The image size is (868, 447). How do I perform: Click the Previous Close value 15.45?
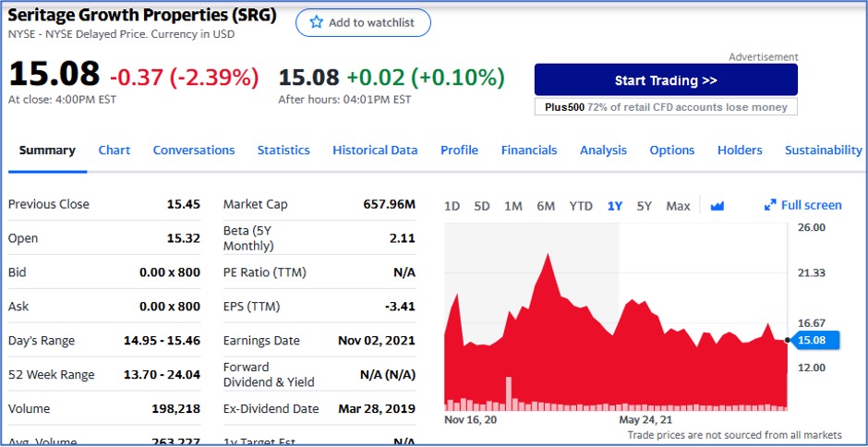(183, 204)
